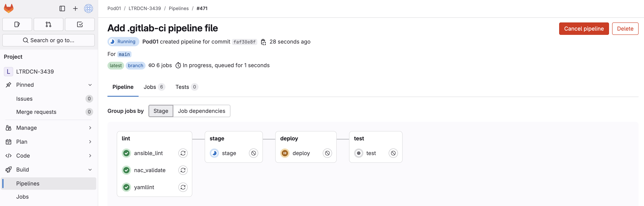This screenshot has width=644, height=206.
Task: Open the merge requests shortcut icon
Action: [49, 24]
